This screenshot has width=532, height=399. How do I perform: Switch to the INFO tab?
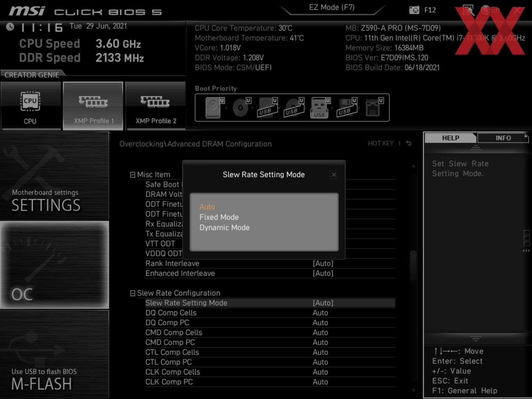click(503, 138)
